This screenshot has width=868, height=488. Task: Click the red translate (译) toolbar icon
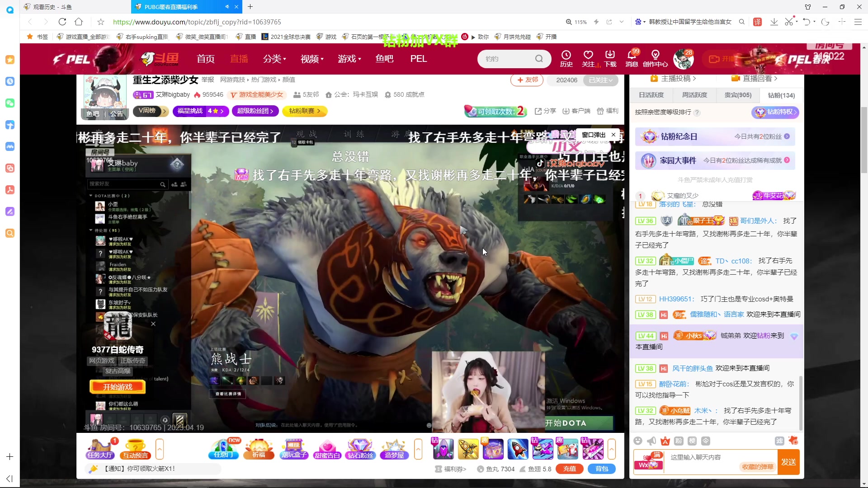tap(758, 22)
